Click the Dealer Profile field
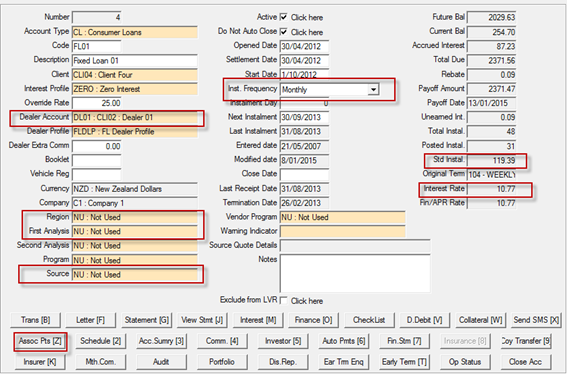567x374 pixels. [135, 132]
